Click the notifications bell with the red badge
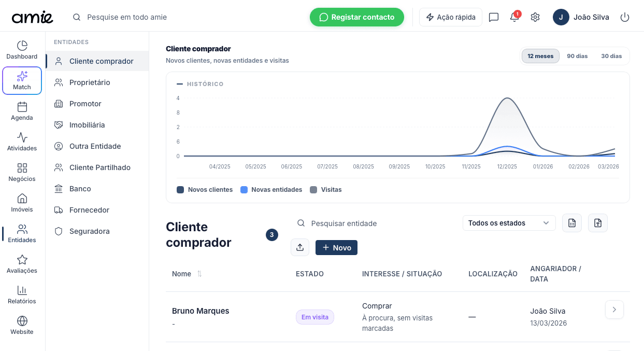644x351 pixels. 514,17
